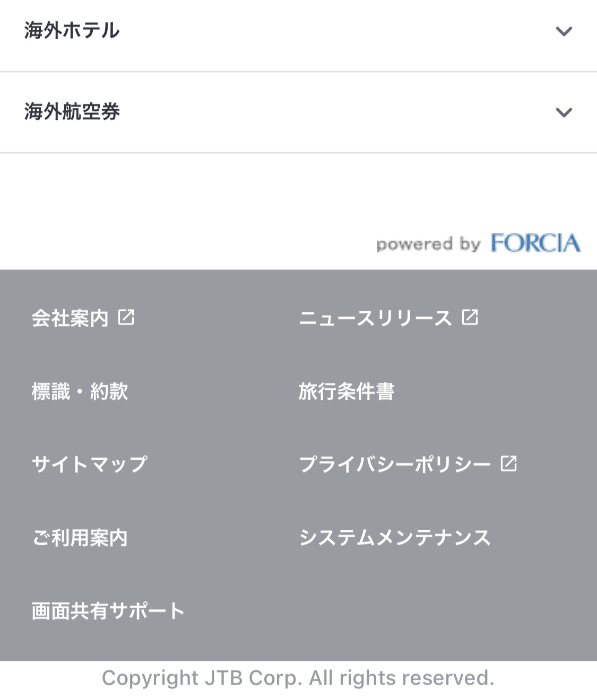Click the FORCIA logo
Image resolution: width=597 pixels, height=700 pixels.
coord(535,243)
